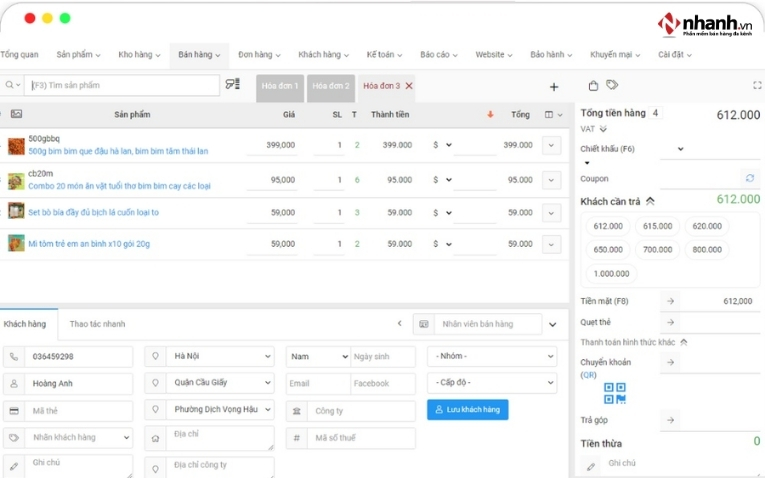Open the QR code payment icon

tap(615, 393)
